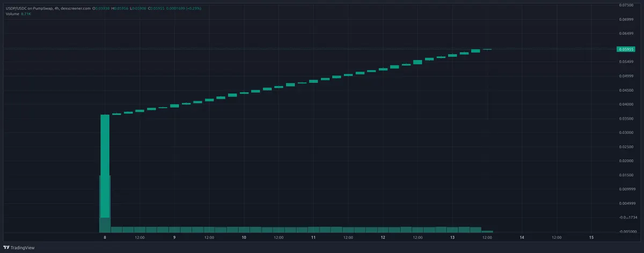Click date label 15 on time axis

tap(591, 237)
